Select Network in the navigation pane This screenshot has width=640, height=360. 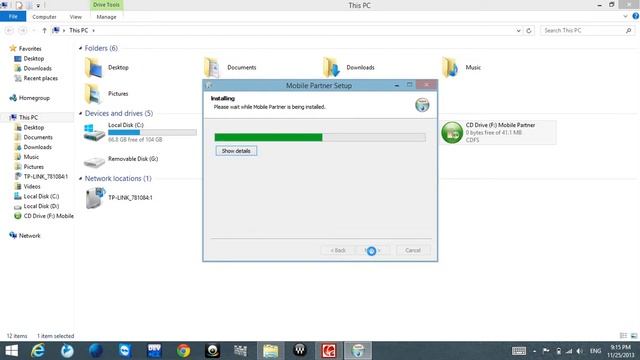click(29, 236)
